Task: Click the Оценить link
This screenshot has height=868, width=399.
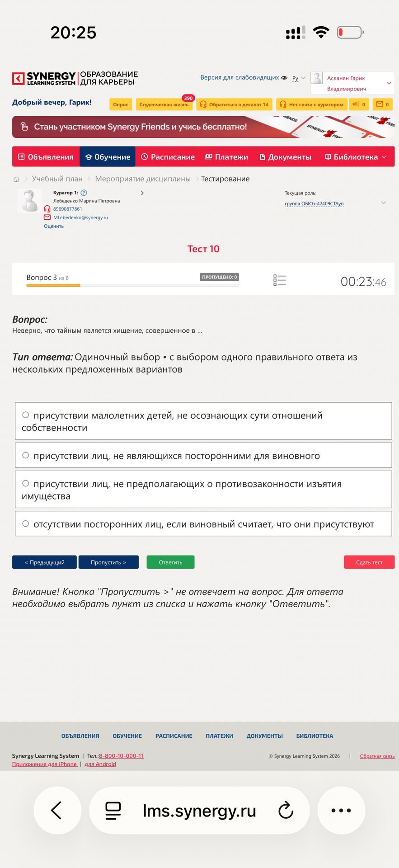Action: tap(54, 226)
